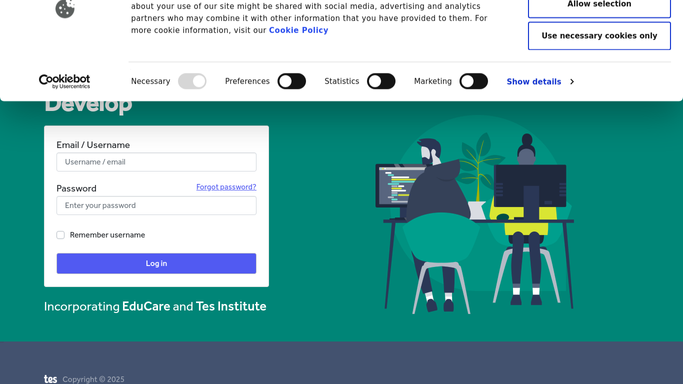Click into the Password input field

point(156,205)
